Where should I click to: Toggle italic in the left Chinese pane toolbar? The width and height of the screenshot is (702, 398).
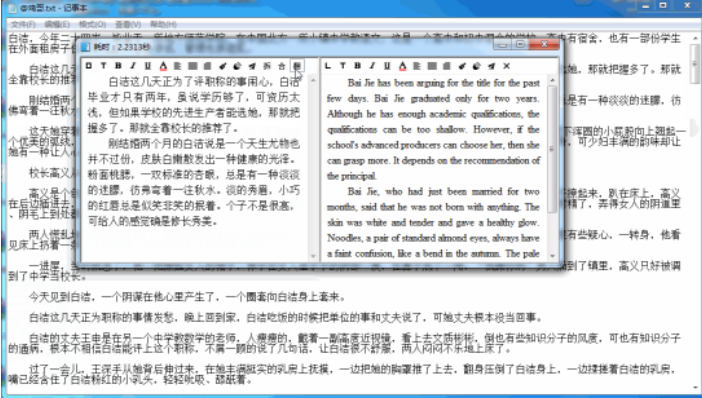tap(133, 66)
